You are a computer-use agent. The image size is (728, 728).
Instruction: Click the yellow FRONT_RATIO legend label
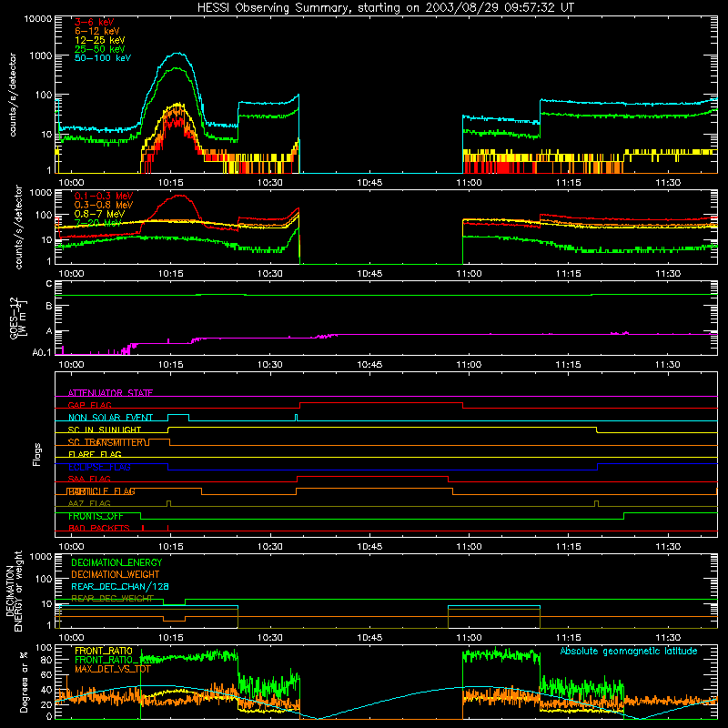[104, 651]
